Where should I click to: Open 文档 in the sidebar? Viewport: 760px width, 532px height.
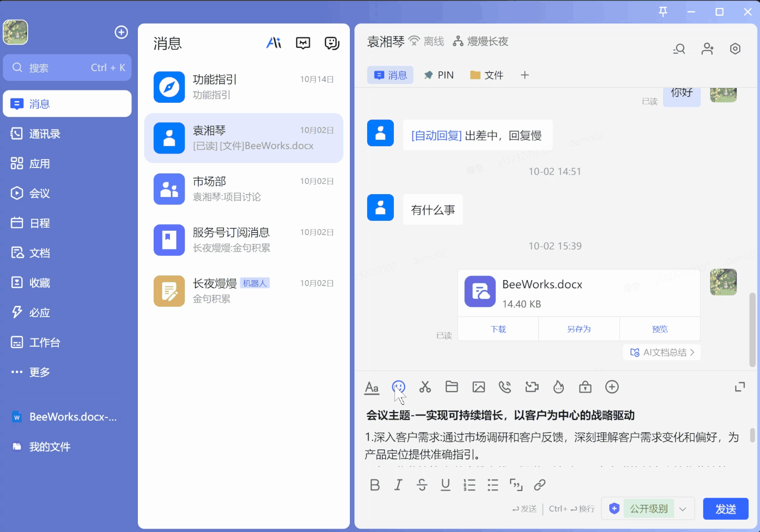[x=67, y=253]
